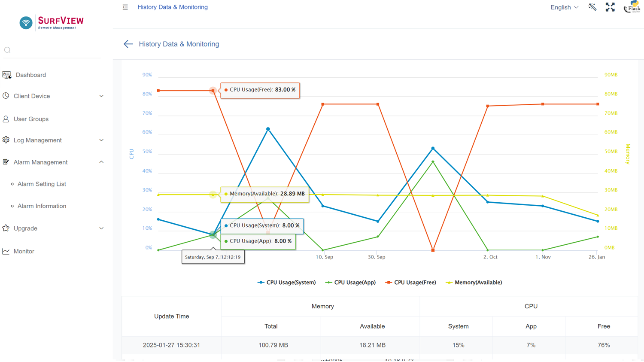Open the English language dropdown
The image size is (644, 362).
tap(564, 7)
